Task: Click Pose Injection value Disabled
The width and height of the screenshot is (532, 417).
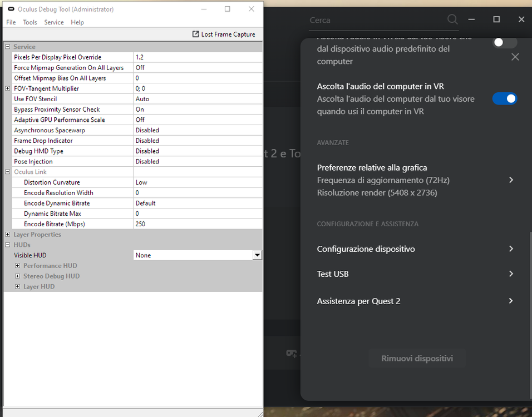Action: [198, 161]
